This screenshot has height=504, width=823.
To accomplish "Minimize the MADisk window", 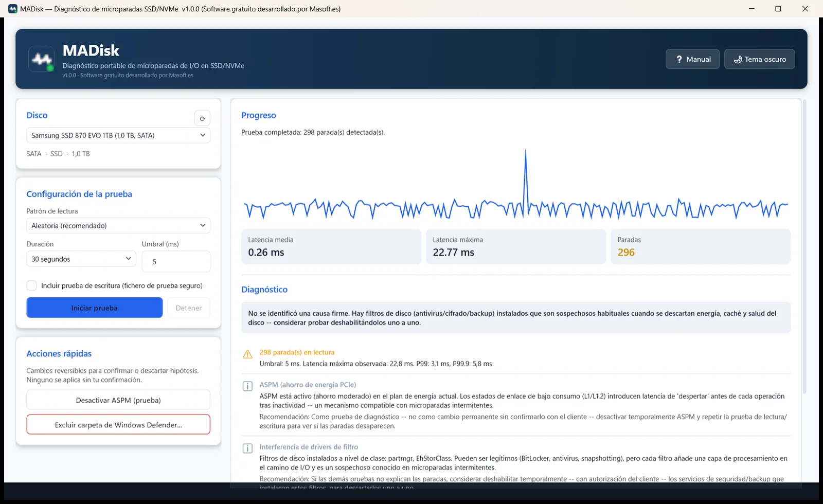I will click(x=752, y=9).
